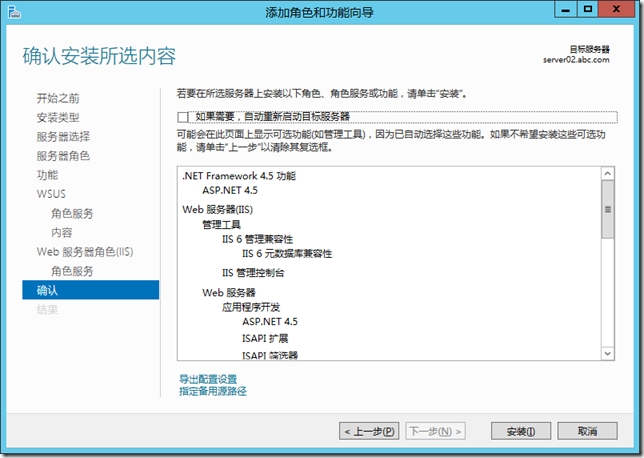Click scroll down arrow of feature list

tap(608, 353)
